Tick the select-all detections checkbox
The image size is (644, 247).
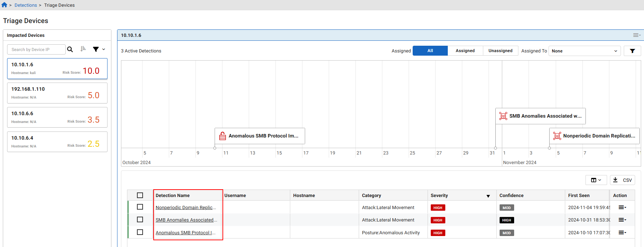140,195
